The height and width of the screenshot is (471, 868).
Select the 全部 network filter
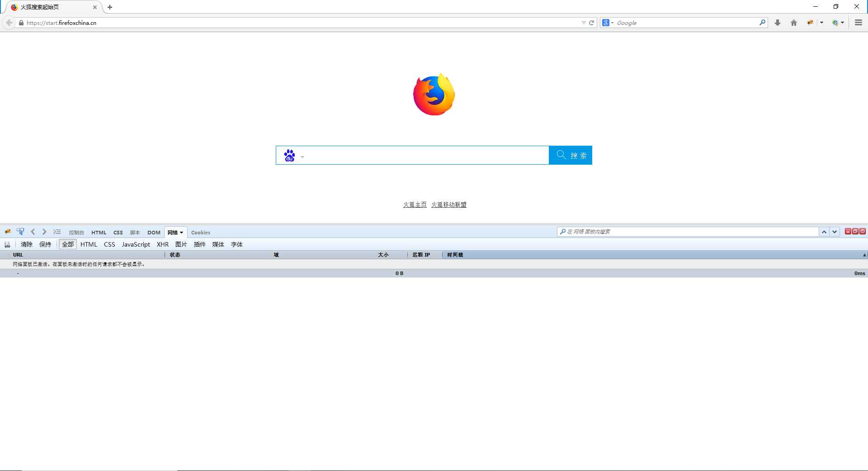[x=68, y=244]
